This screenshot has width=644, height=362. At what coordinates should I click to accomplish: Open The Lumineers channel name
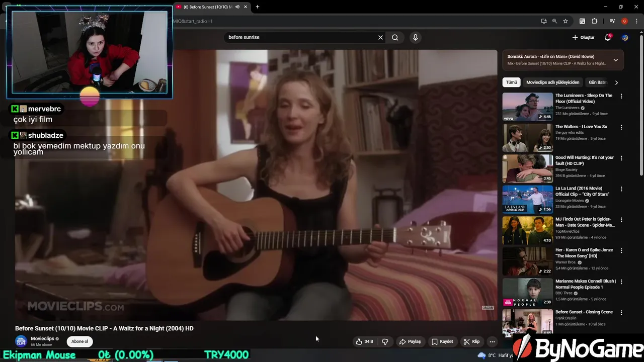pos(567,108)
